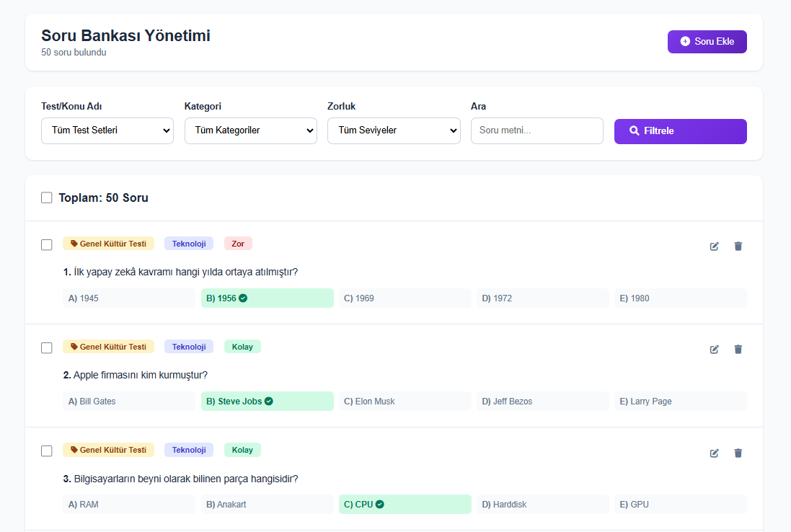Delete question 1 with the trash icon
The image size is (791, 532).
click(738, 246)
